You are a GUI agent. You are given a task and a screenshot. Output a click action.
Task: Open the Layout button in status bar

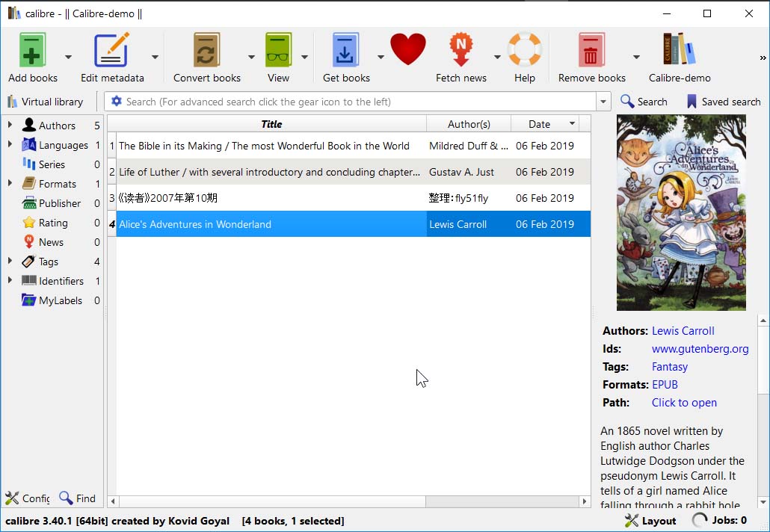click(650, 521)
